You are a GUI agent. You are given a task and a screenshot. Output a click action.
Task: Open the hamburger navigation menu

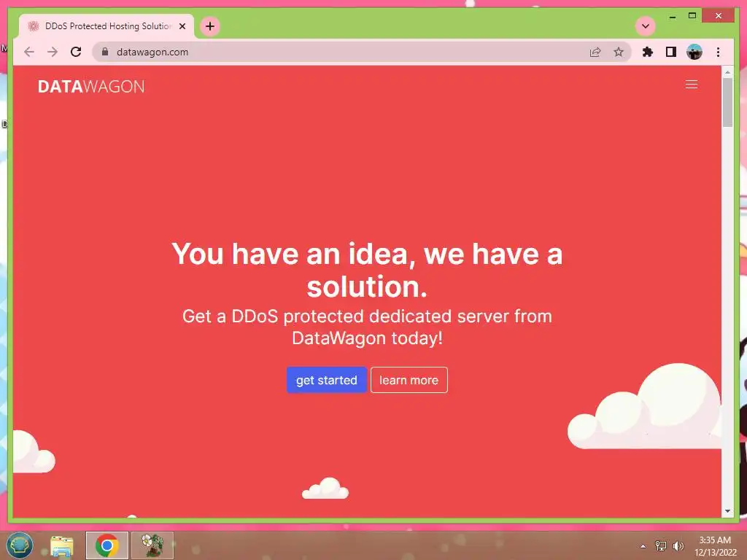692,85
